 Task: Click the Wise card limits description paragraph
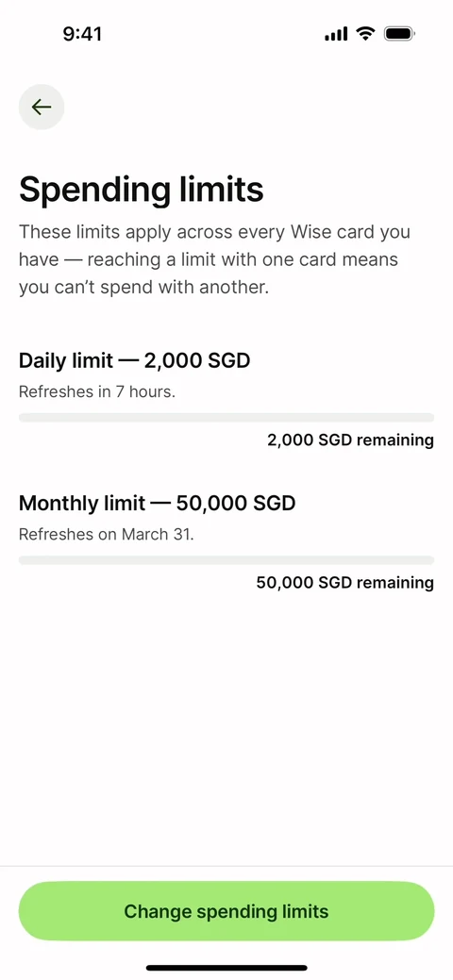tap(214, 260)
